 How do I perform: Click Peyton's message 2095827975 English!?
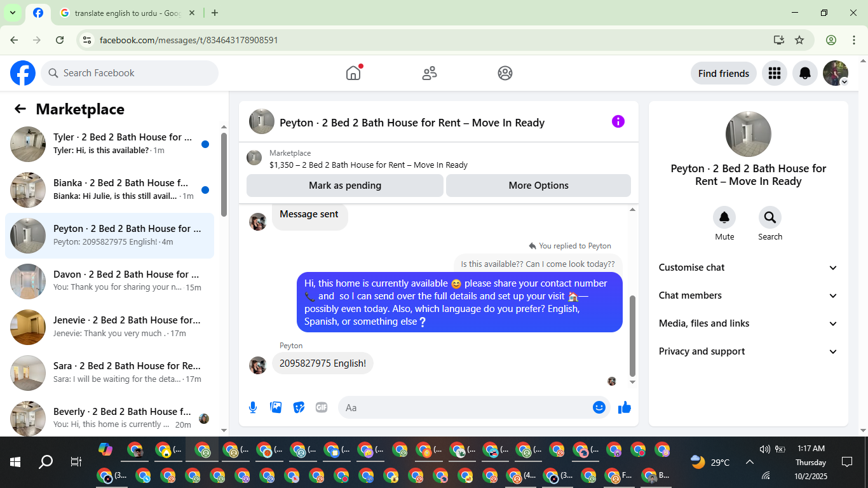pyautogui.click(x=323, y=363)
